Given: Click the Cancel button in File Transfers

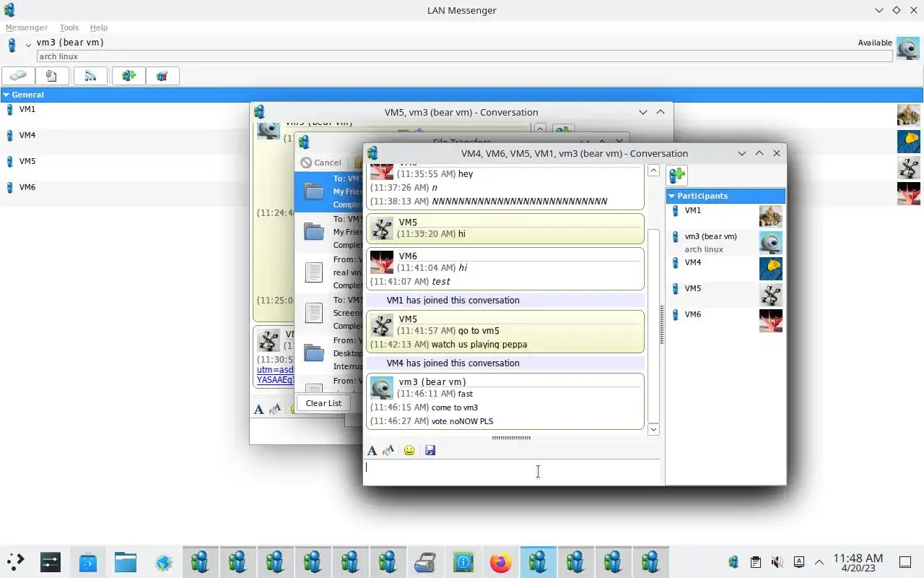Looking at the screenshot, I should tap(321, 163).
